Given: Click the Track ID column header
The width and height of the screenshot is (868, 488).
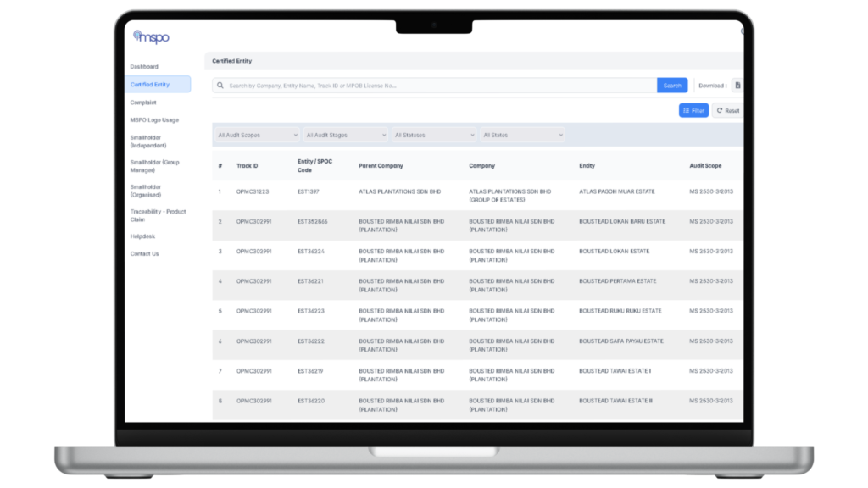Looking at the screenshot, I should point(247,166).
